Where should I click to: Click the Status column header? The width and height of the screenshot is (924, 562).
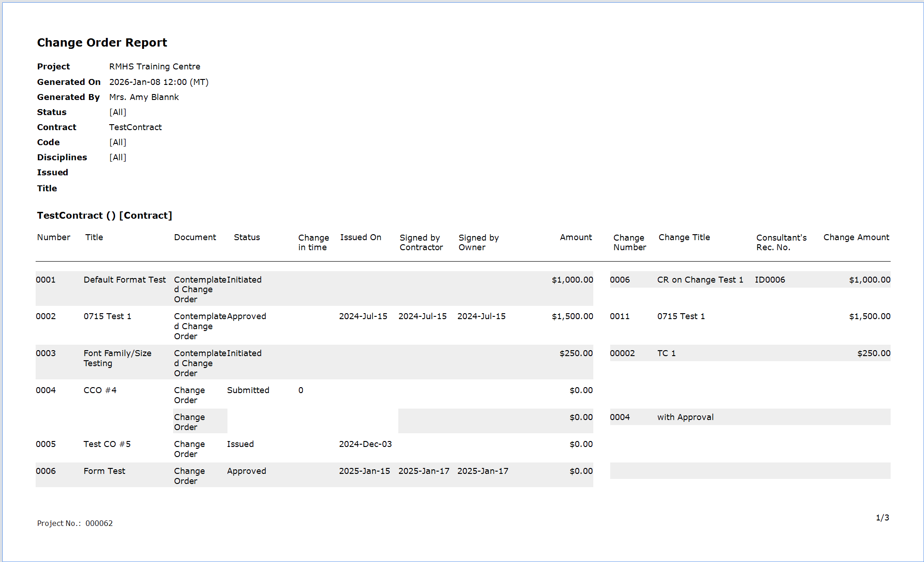247,237
